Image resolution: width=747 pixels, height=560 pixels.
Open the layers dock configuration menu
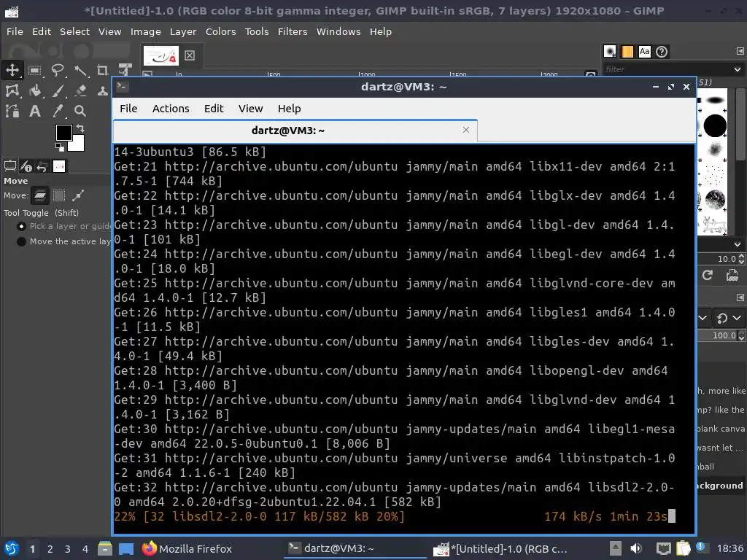[x=740, y=297]
